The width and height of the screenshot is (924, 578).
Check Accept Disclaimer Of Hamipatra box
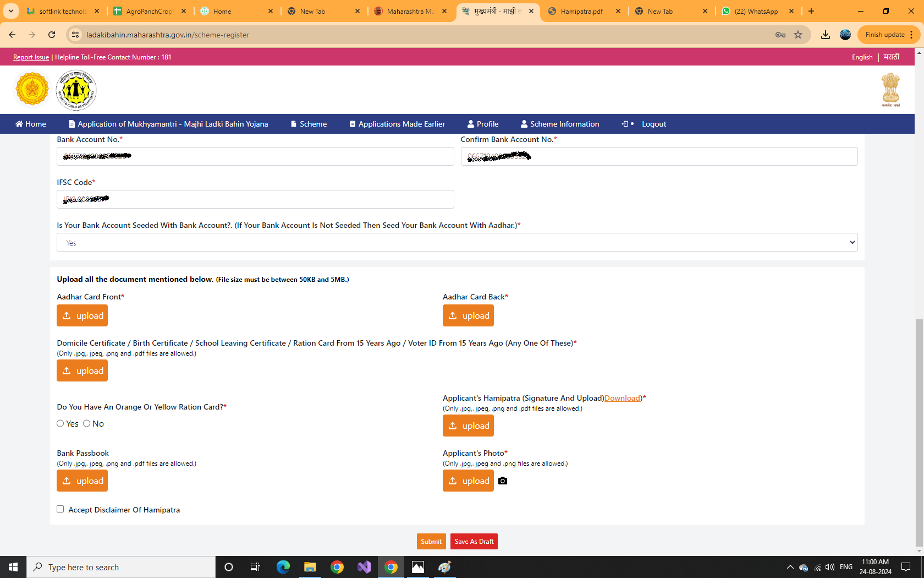61,509
